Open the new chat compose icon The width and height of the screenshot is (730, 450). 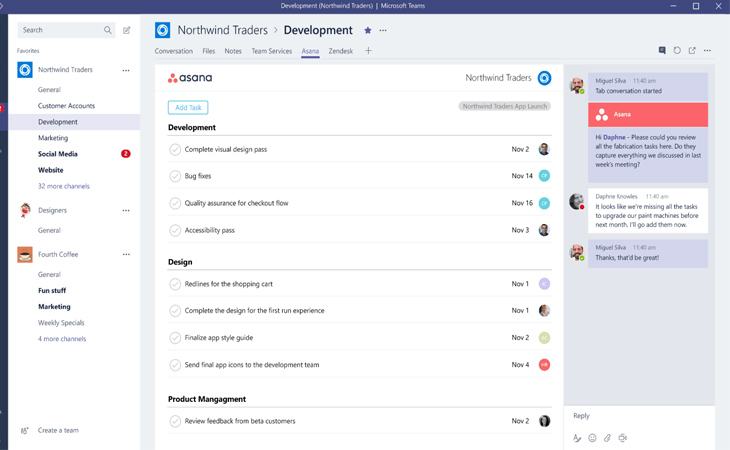click(126, 30)
